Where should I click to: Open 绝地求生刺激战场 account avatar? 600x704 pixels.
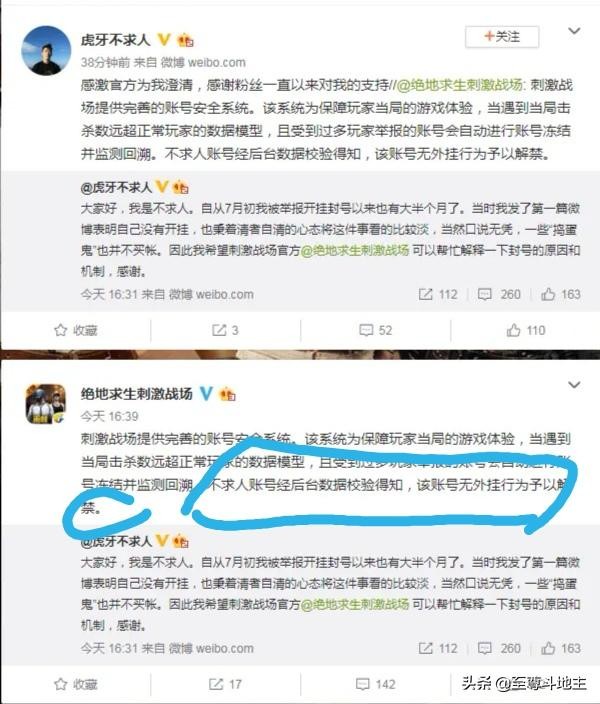(46, 404)
